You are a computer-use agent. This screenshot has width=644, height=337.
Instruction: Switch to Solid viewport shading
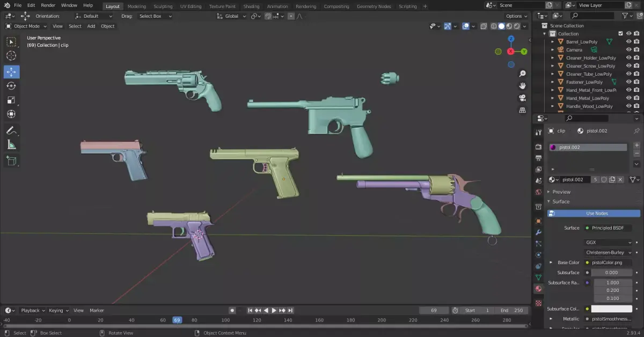[501, 26]
